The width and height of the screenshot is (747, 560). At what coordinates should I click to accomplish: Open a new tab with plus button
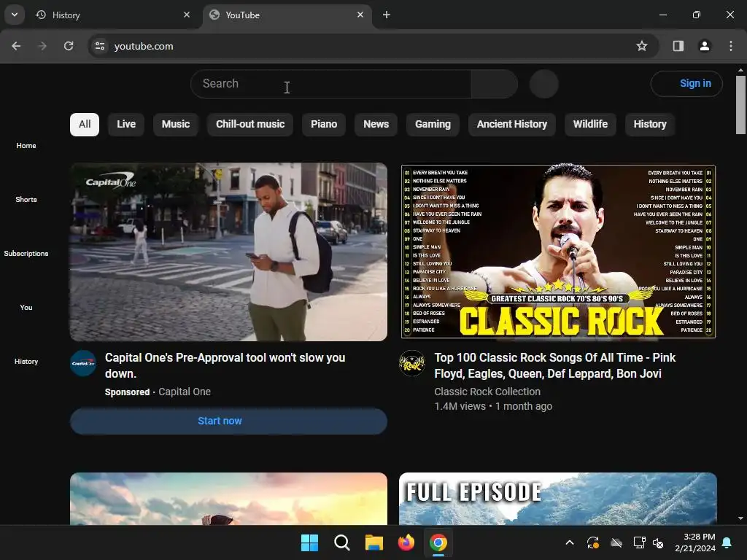387,15
